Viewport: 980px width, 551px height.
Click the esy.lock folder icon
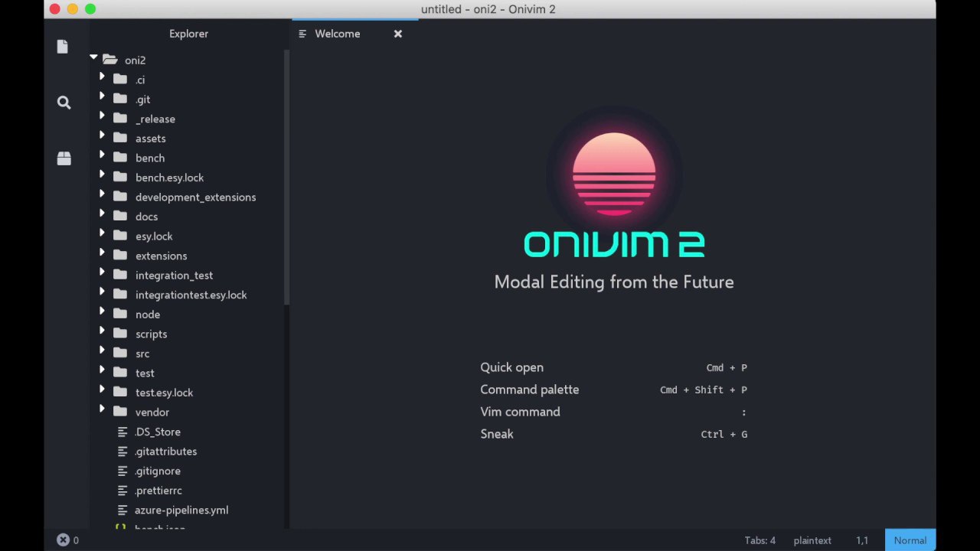pyautogui.click(x=120, y=236)
